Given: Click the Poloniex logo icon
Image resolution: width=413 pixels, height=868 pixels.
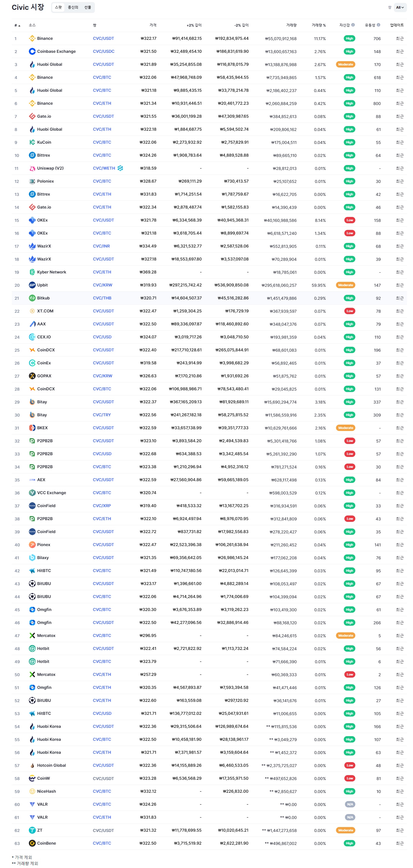Looking at the screenshot, I should [x=32, y=181].
